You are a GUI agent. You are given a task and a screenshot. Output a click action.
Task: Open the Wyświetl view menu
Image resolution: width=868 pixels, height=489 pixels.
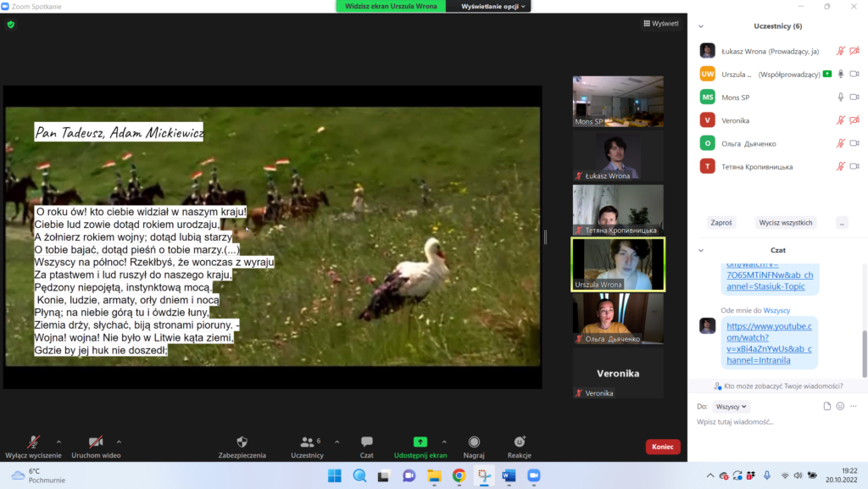tap(660, 24)
